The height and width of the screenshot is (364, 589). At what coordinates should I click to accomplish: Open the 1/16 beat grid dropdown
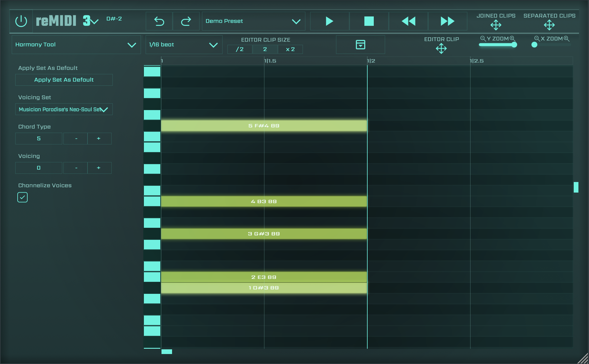point(184,45)
